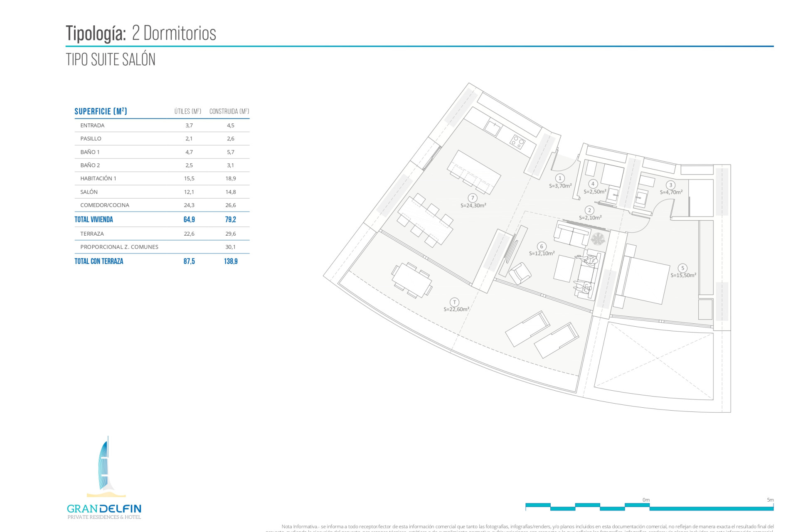The width and height of the screenshot is (798, 532).
Task: Click the 'TIPO SUITE SALÓN' subtitle
Action: (111, 60)
